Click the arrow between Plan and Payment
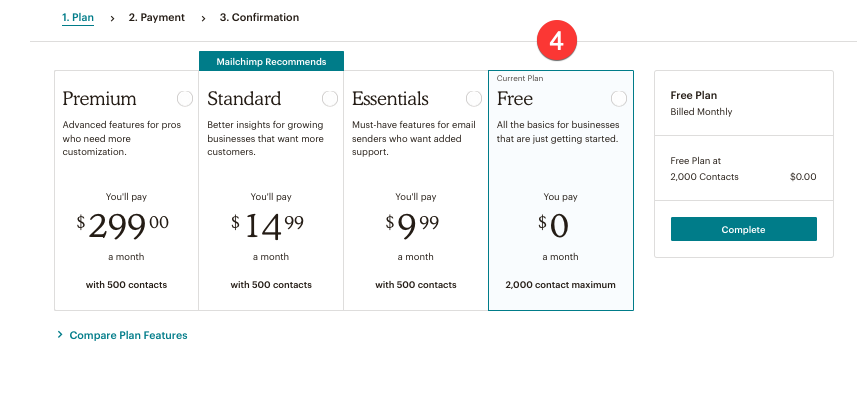Screen dimensions: 868x418 112,18
